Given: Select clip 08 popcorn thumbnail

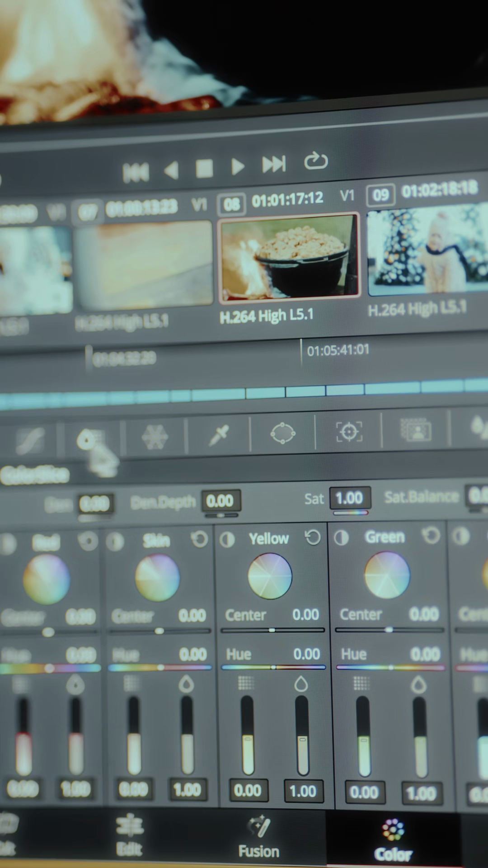Looking at the screenshot, I should 289,257.
